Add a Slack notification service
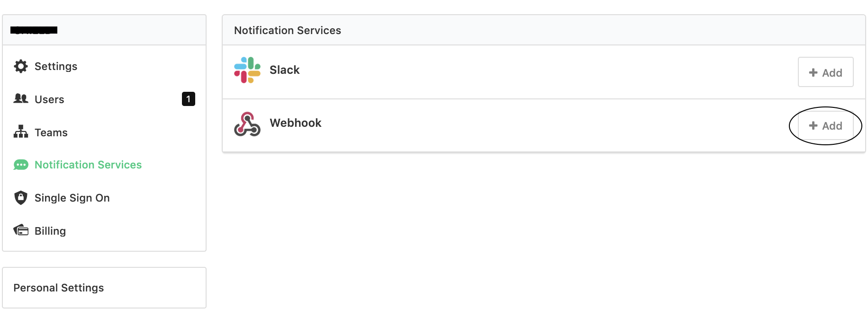The image size is (868, 335). (825, 72)
